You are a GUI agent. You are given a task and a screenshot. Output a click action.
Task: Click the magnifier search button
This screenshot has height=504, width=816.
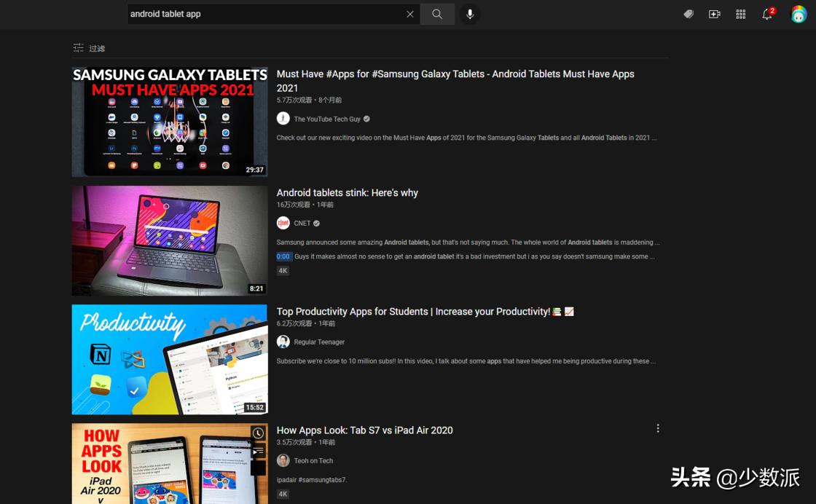click(437, 14)
